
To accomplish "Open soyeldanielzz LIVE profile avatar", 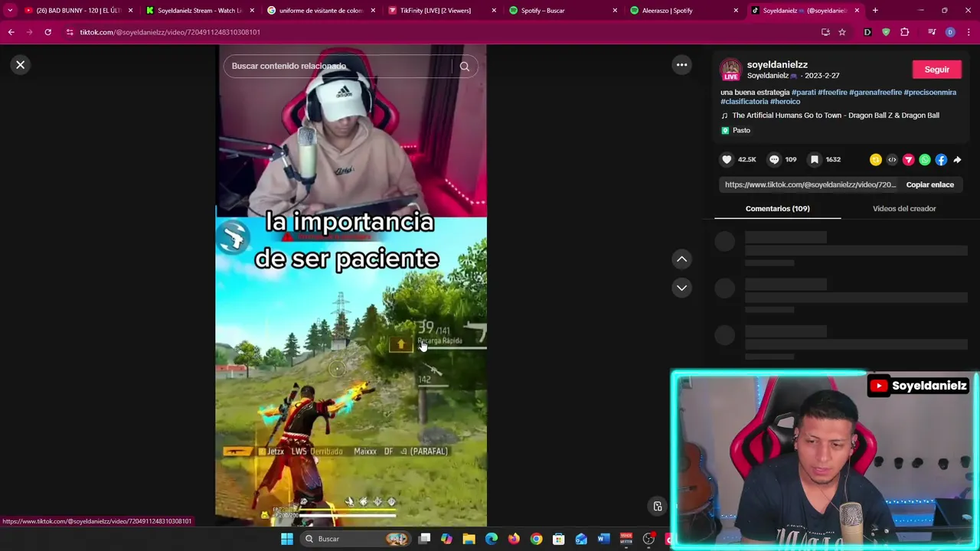I will tap(731, 70).
